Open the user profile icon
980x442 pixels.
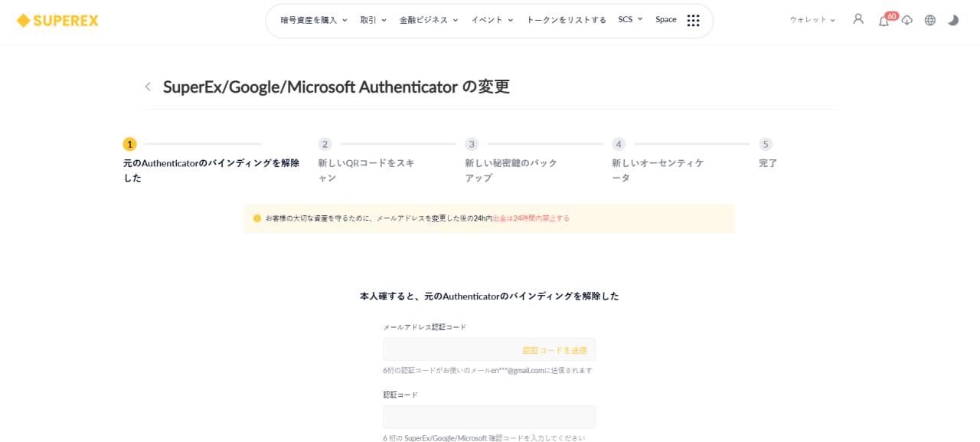coord(858,20)
